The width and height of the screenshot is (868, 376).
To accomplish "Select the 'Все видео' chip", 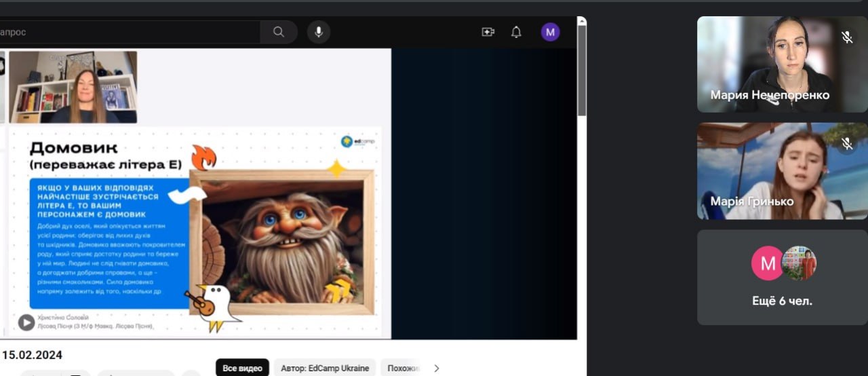I will 242,368.
